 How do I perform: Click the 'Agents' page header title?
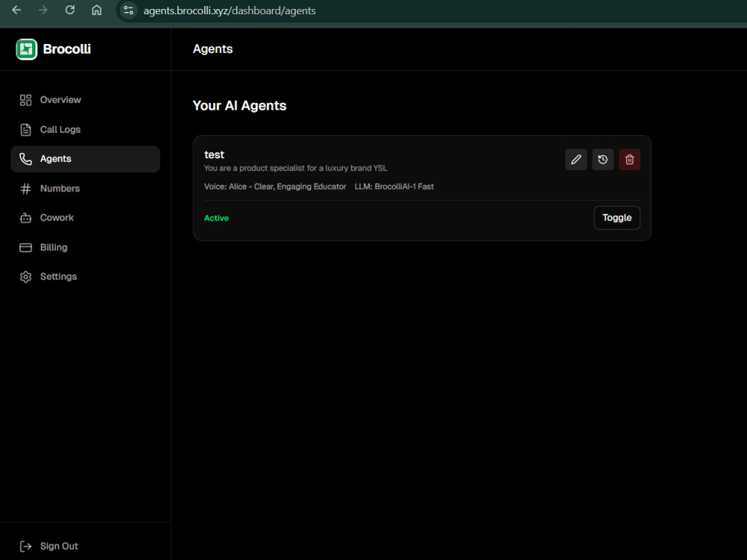[x=212, y=49]
